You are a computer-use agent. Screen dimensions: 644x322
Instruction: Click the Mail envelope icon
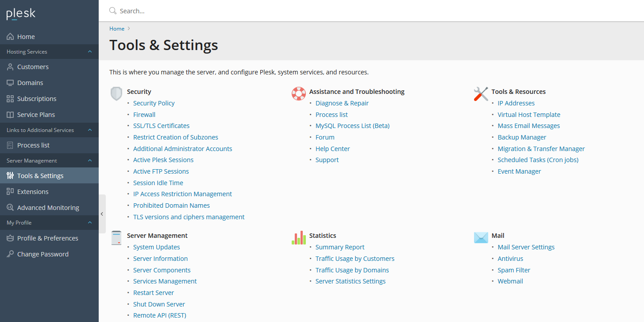tap(481, 237)
